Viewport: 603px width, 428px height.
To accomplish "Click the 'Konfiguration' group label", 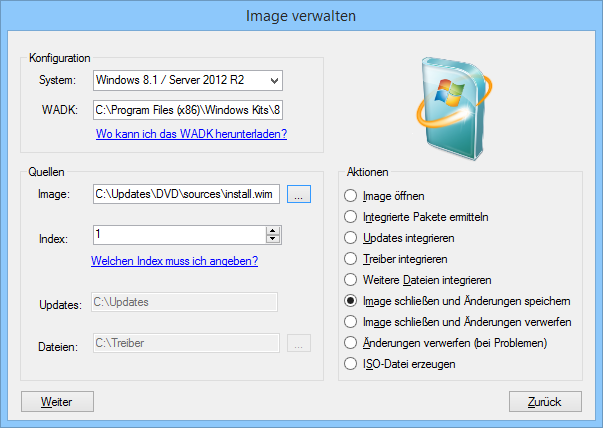I will click(x=60, y=58).
